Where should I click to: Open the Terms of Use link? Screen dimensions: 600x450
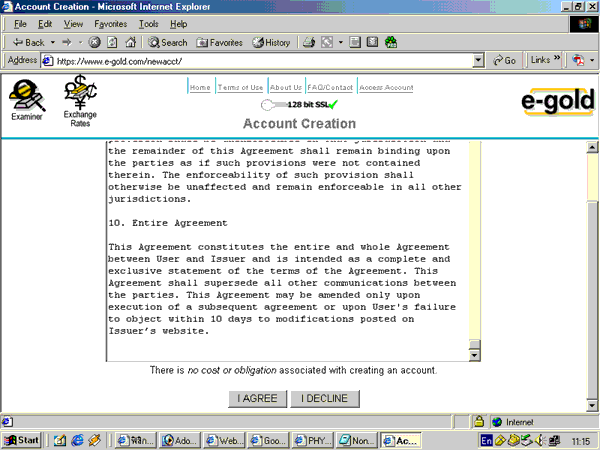tap(240, 88)
